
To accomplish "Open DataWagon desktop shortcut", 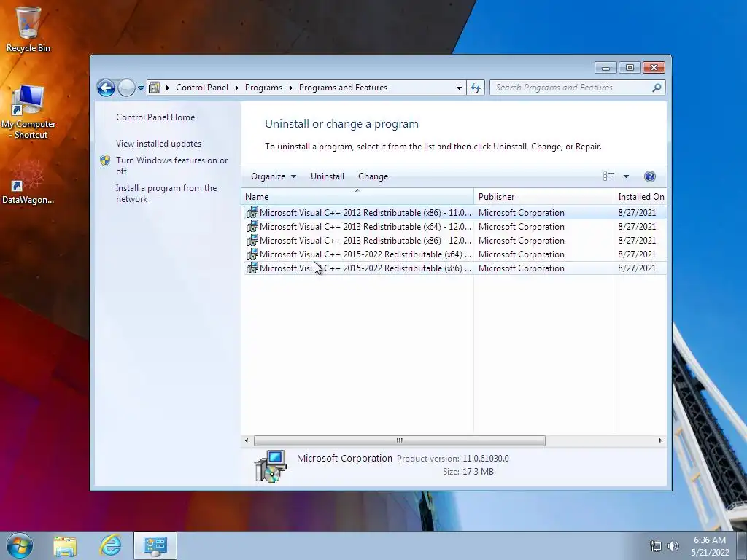I will (28, 182).
